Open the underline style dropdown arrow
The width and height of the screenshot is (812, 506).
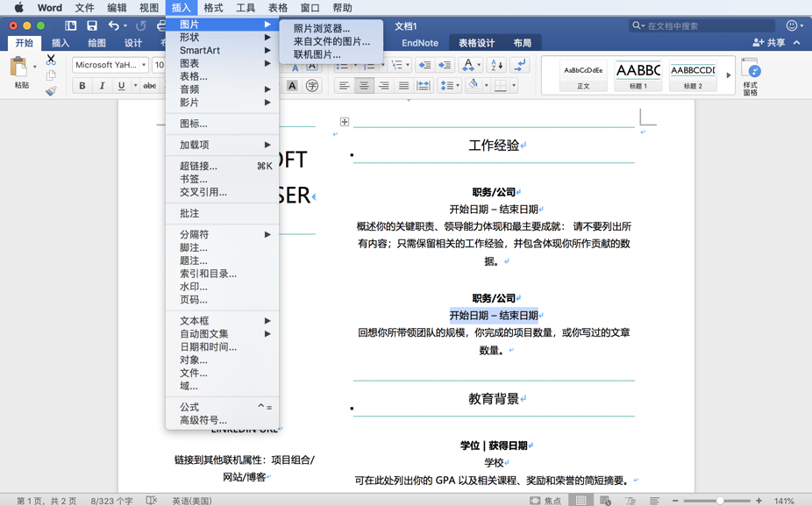[135, 85]
